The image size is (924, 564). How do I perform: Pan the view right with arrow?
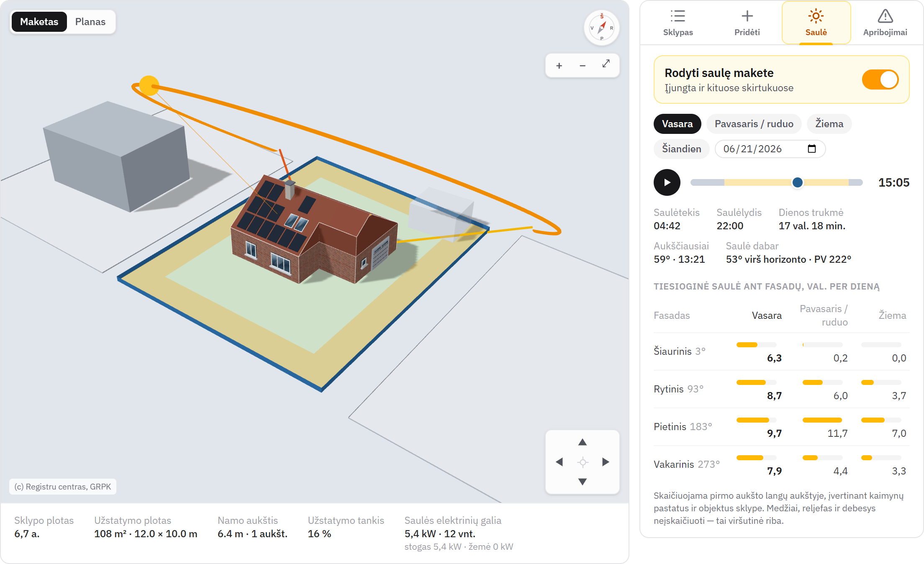click(x=606, y=462)
